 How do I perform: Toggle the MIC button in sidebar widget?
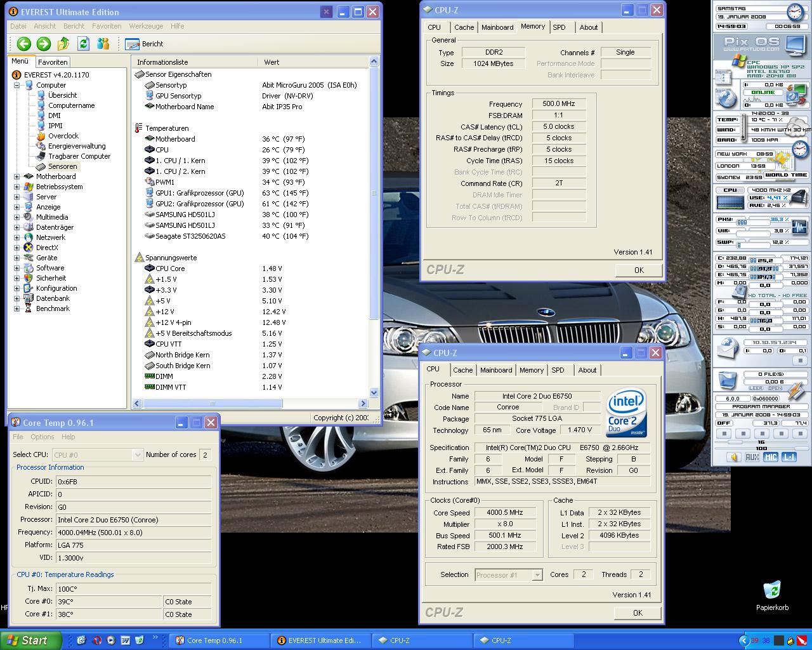coord(770,457)
